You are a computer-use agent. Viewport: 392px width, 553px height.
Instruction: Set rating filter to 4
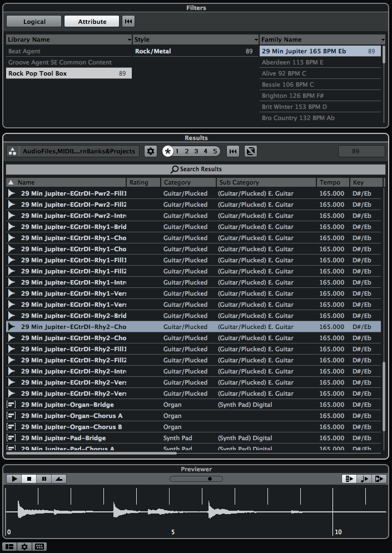pos(205,151)
